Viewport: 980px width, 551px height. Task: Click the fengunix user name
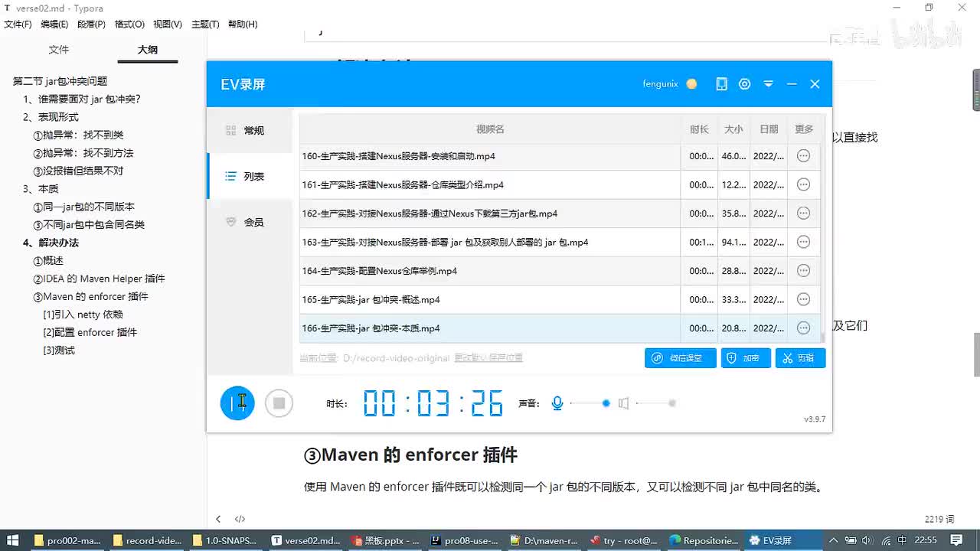click(660, 84)
